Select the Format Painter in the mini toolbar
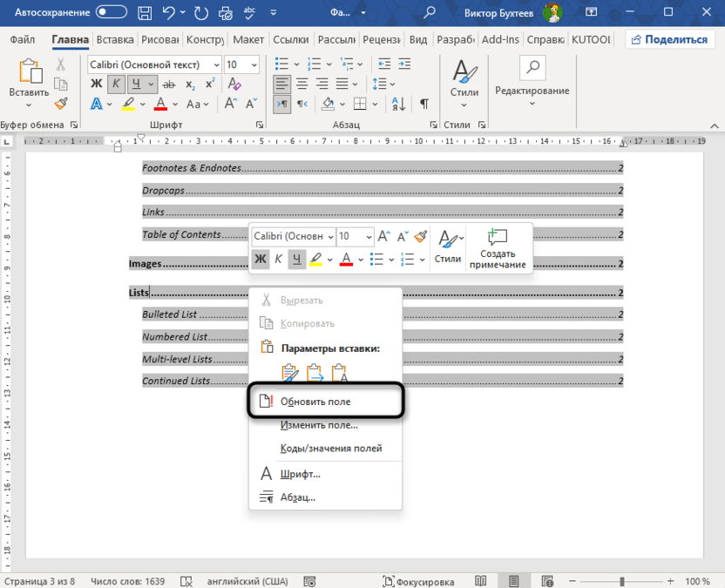Screen dimensions: 725x588 (419, 236)
